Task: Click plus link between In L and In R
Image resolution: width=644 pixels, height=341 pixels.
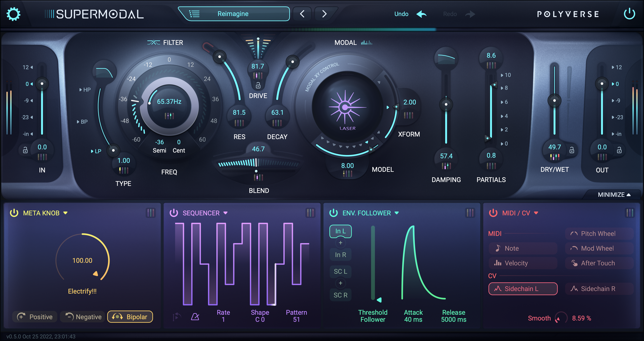Action: click(x=340, y=243)
